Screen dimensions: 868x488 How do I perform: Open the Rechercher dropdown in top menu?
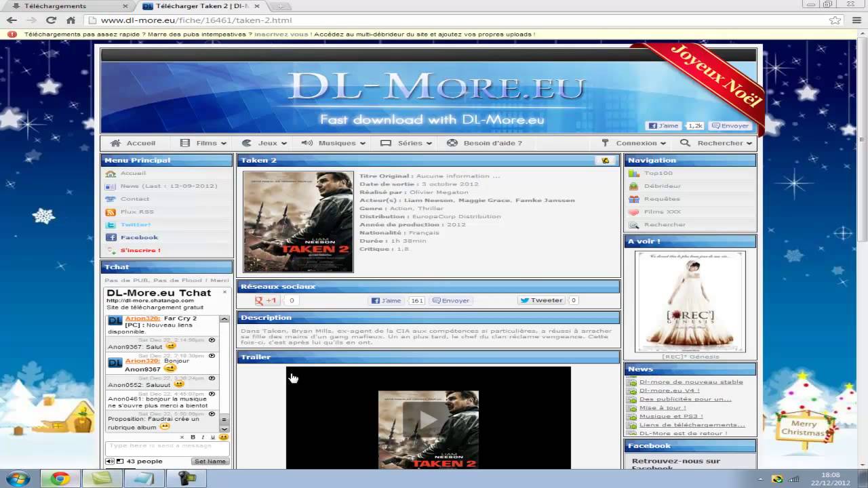point(716,143)
